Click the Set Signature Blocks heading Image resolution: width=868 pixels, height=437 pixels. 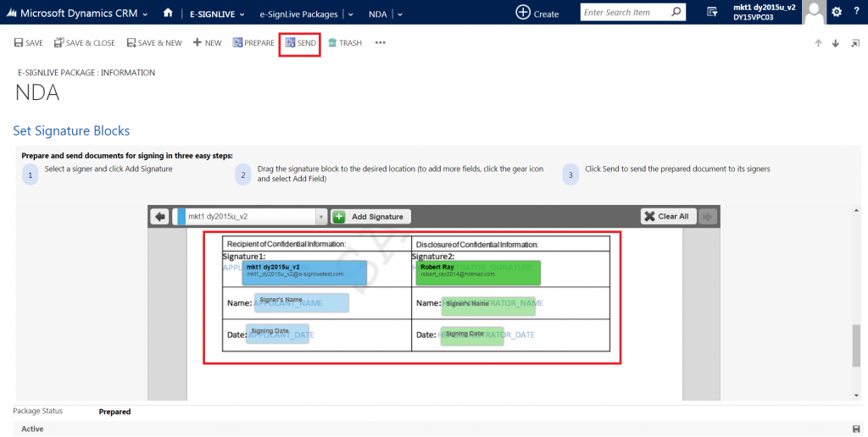(x=71, y=131)
